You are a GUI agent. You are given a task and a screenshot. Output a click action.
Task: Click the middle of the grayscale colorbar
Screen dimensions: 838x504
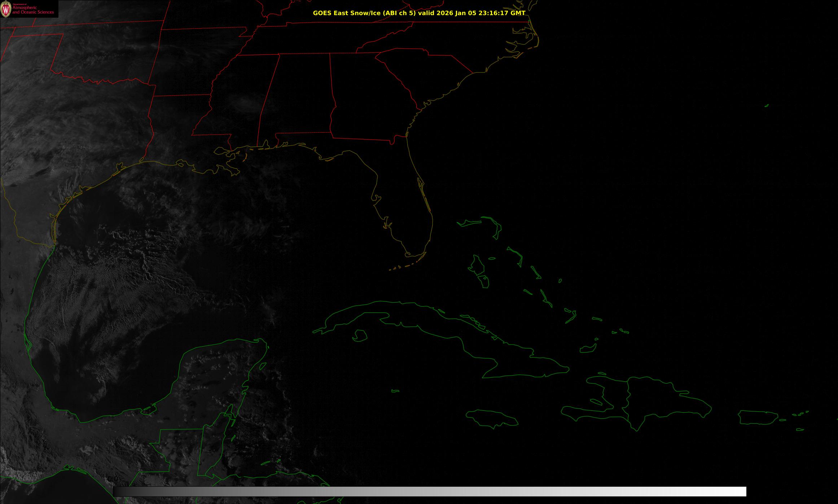(429, 491)
